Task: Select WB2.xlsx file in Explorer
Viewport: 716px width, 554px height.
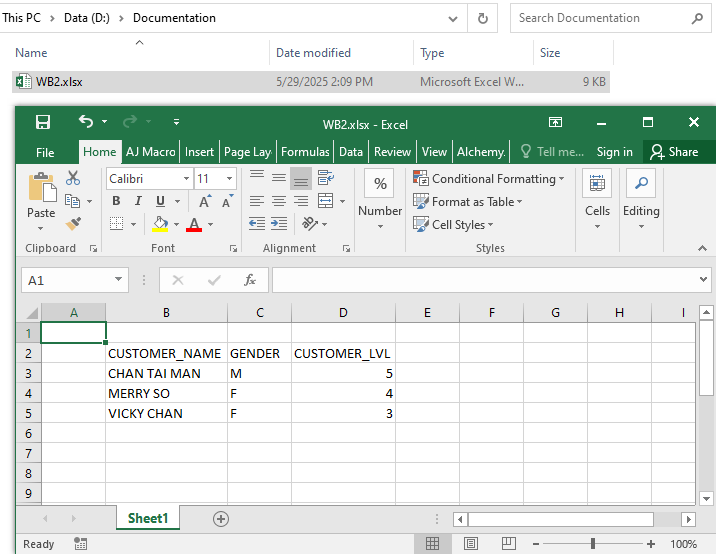Action: point(311,82)
